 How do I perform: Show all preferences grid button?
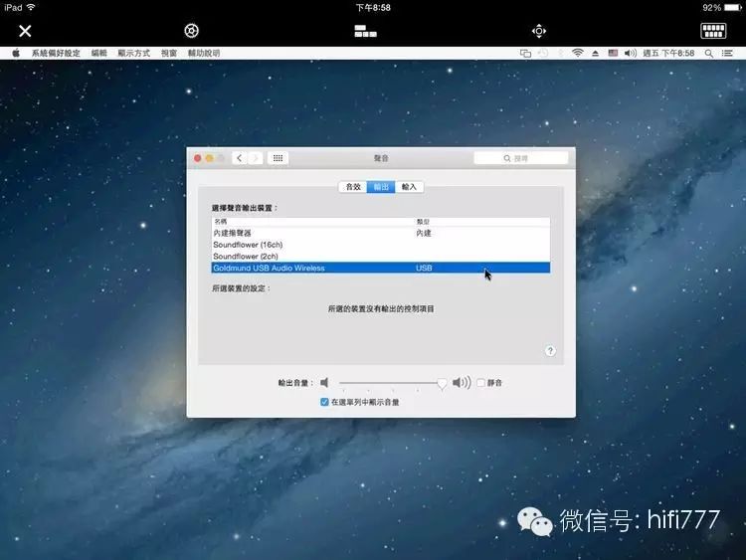278,158
